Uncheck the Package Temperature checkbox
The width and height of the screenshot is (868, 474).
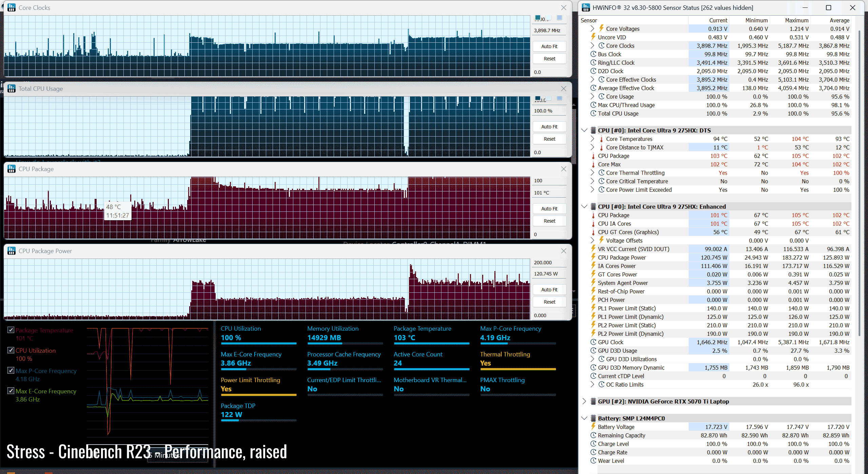(11, 330)
